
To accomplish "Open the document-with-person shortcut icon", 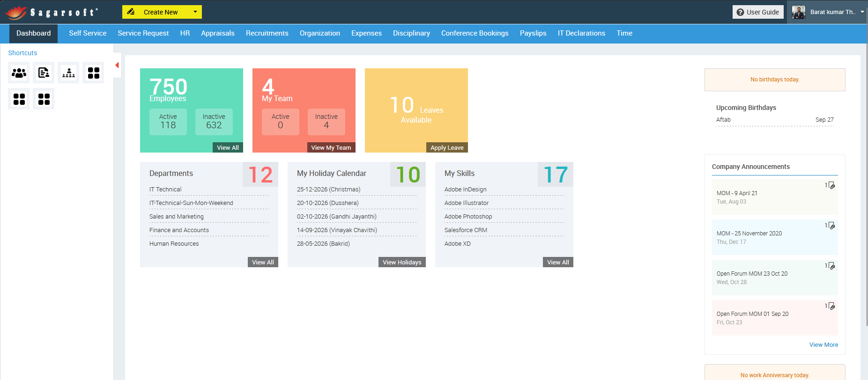I will (x=44, y=73).
